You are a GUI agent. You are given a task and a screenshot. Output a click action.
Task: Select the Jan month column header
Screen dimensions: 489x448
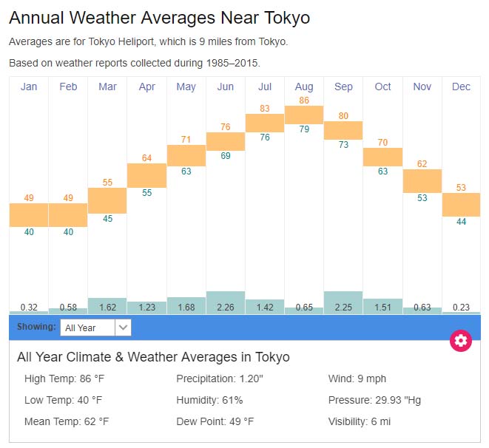(x=29, y=87)
